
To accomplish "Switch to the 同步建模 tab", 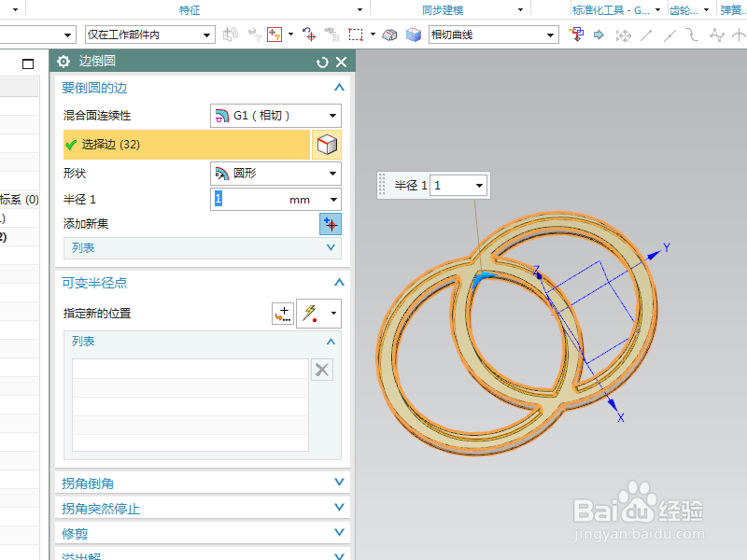I will pos(444,10).
